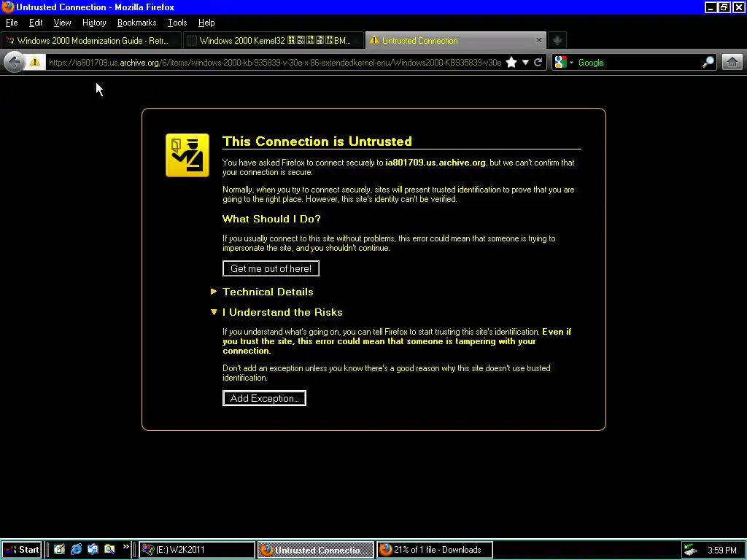The image size is (747, 560).
Task: Launch Outlook Express from quick launch
Action: (x=93, y=550)
